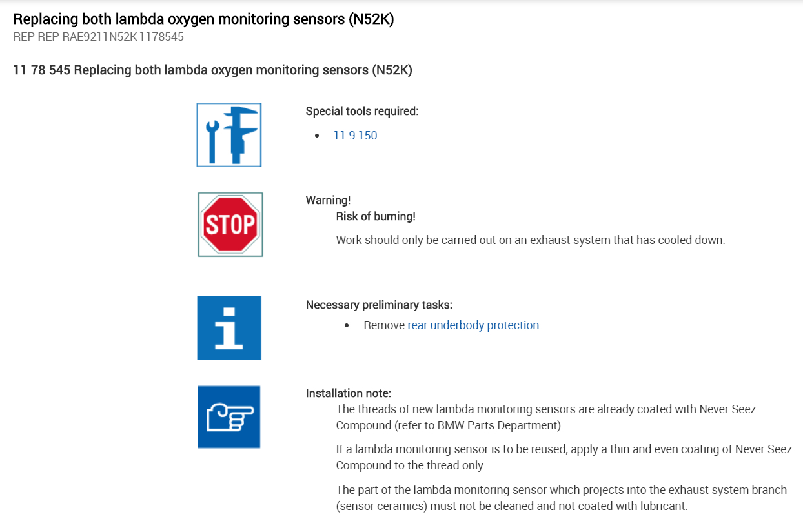Click the page title about lambda oxygen sensors

click(203, 19)
